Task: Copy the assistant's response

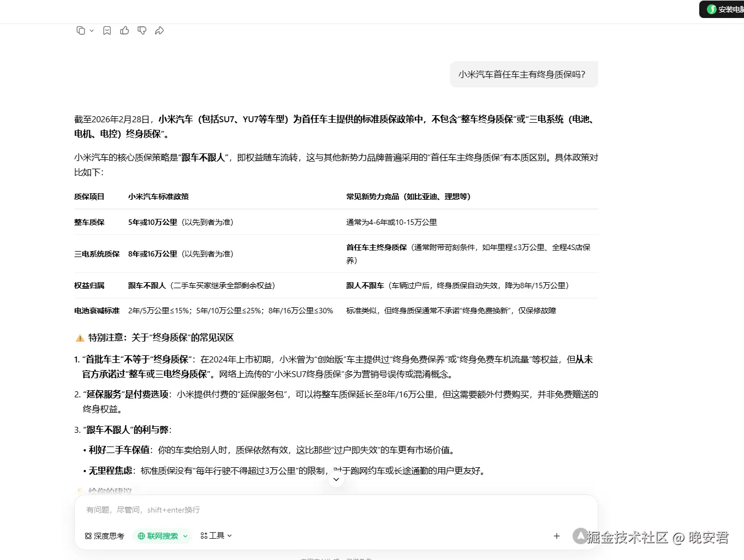Action: click(x=80, y=31)
